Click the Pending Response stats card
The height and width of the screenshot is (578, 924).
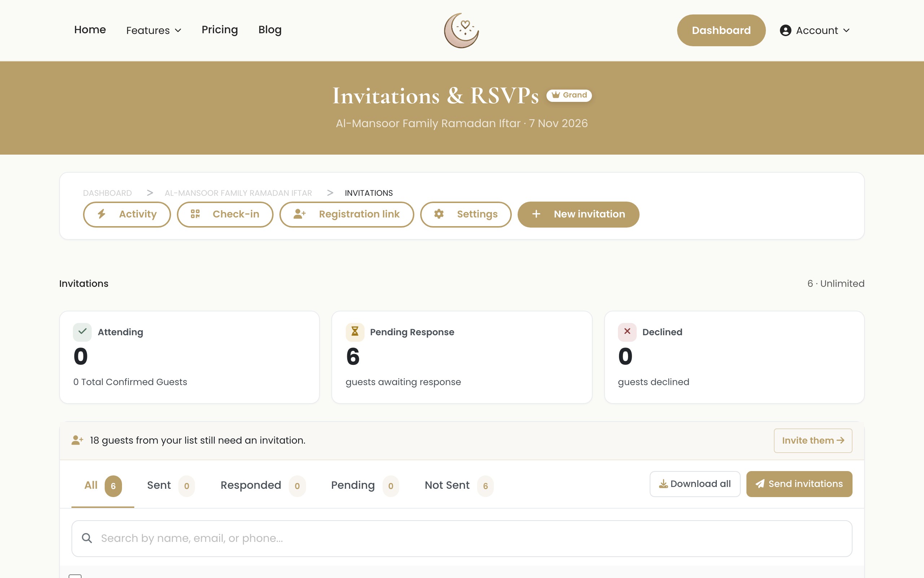(x=462, y=357)
